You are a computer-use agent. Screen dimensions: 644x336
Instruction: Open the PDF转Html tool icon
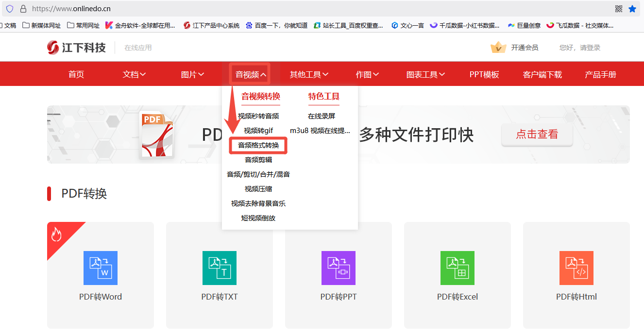[x=576, y=268]
